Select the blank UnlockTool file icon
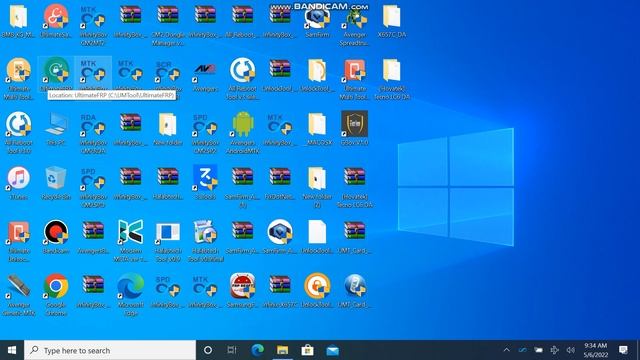 [x=317, y=237]
